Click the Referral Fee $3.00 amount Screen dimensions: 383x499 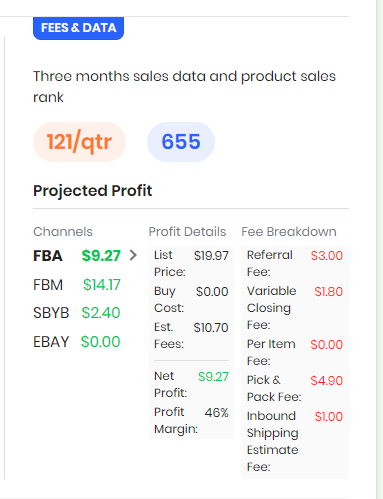[x=327, y=256]
